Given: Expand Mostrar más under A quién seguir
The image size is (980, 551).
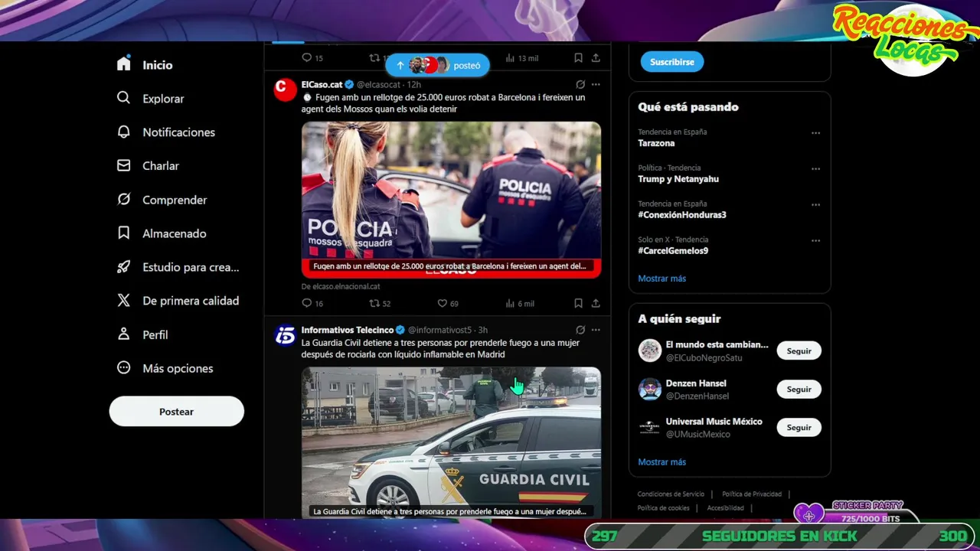Looking at the screenshot, I should coord(661,462).
